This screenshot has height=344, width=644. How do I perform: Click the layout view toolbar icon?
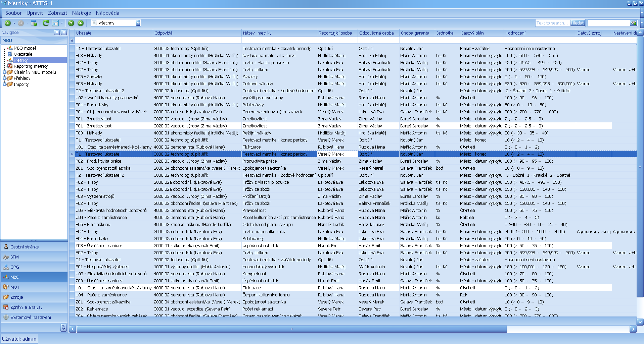coord(55,23)
